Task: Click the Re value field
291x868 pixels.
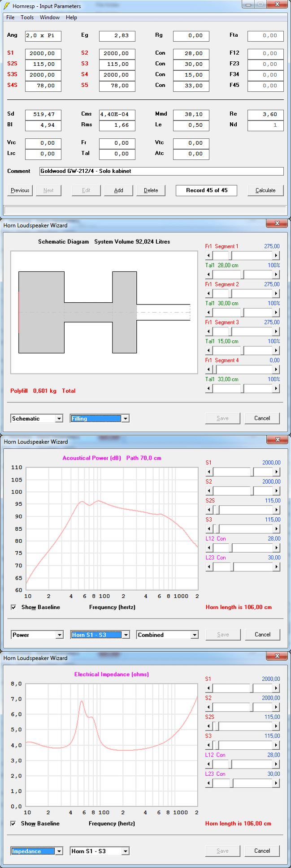Action: coord(265,115)
